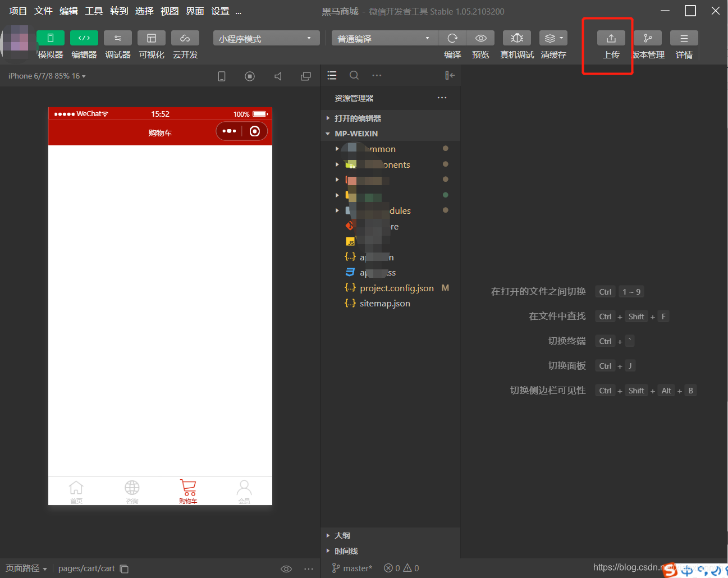Viewport: 728px width, 578px height.
Task: Click the Compile refresh icon
Action: (452, 38)
